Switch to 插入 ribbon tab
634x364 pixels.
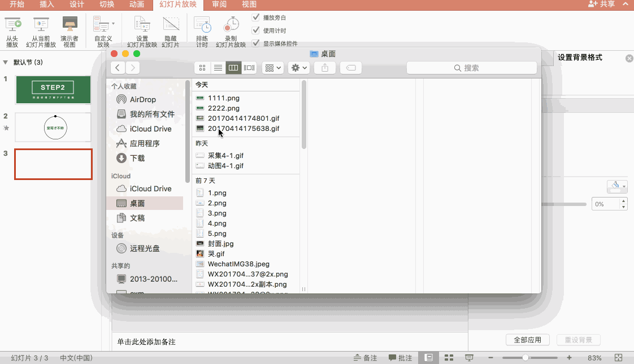coord(47,5)
